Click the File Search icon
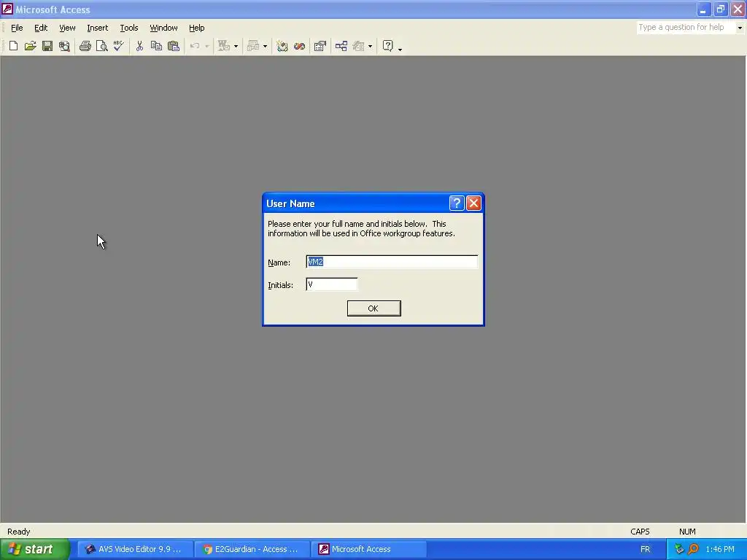 64,46
